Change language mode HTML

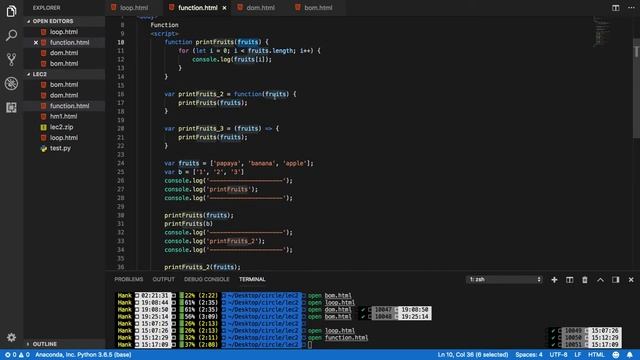(596, 355)
